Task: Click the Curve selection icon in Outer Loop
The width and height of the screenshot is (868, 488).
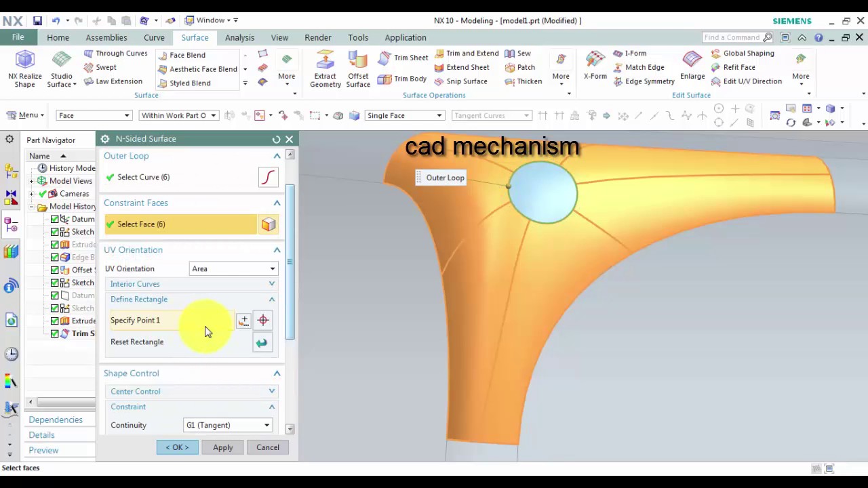Action: point(269,178)
